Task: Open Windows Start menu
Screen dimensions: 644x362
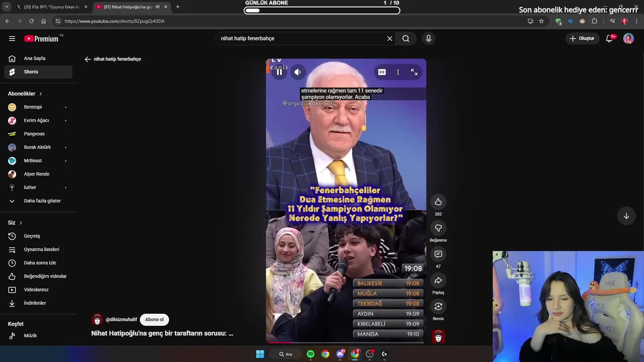Action: pos(260,354)
